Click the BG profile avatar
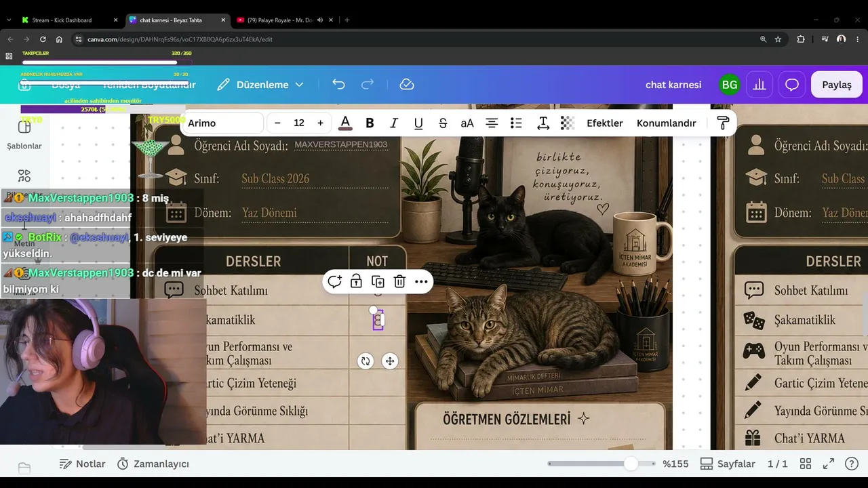The width and height of the screenshot is (868, 488). pyautogui.click(x=730, y=85)
